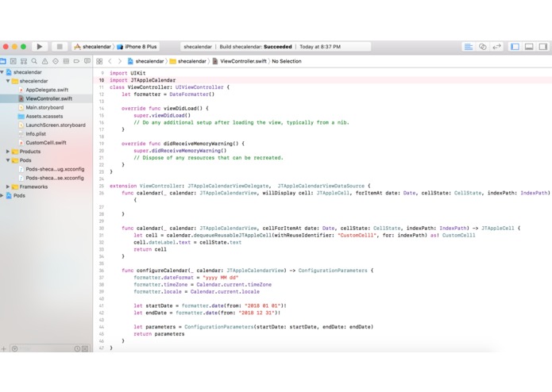Open AppDelegate.swift
This screenshot has width=552, height=392.
click(46, 90)
